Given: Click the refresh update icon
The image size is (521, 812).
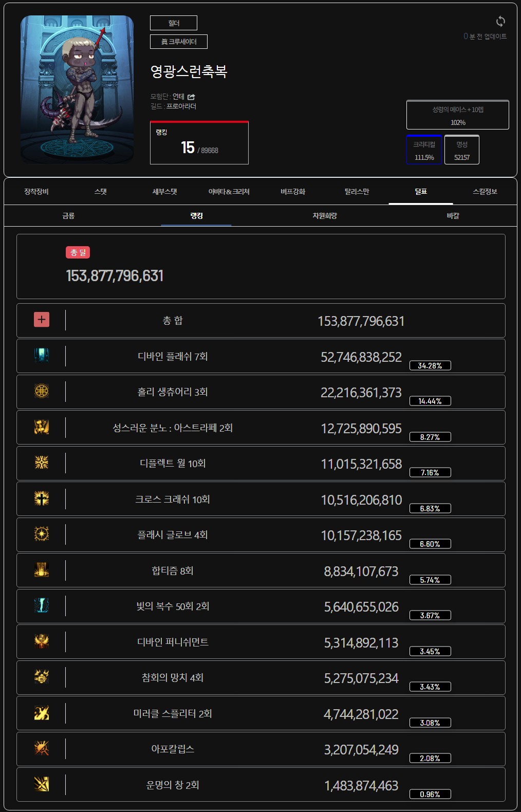Looking at the screenshot, I should click(x=500, y=21).
